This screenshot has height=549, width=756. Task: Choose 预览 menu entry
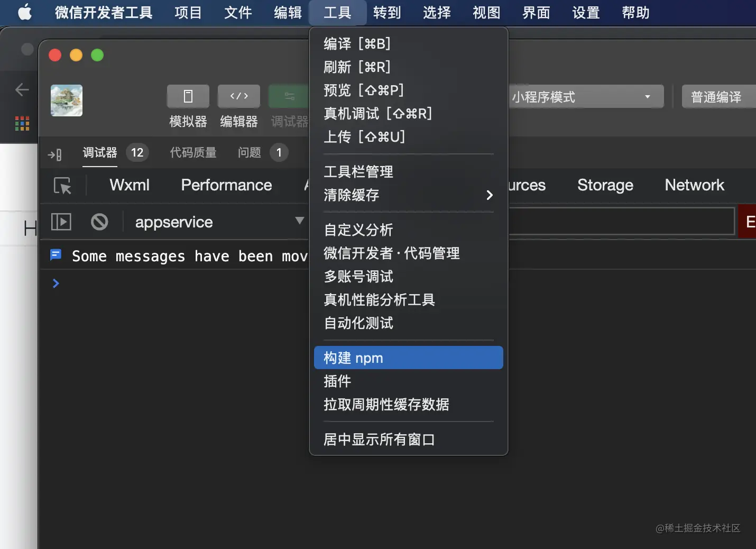[408, 90]
